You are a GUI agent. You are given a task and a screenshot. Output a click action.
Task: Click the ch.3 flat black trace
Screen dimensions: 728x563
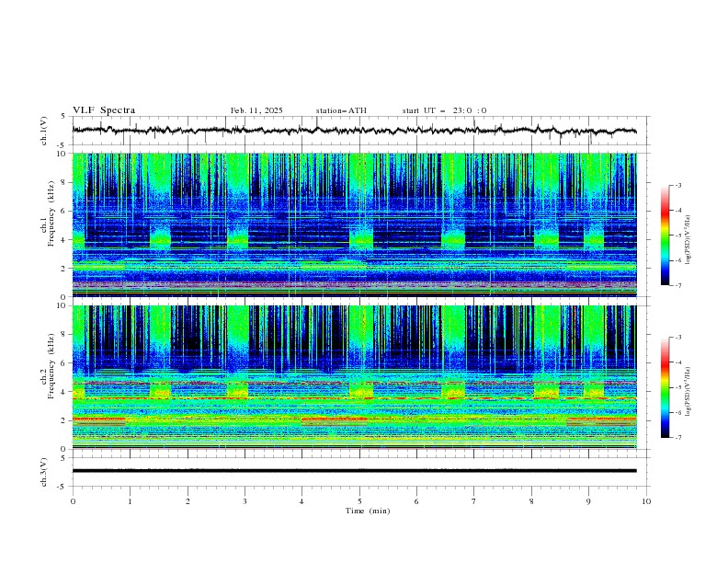click(354, 471)
